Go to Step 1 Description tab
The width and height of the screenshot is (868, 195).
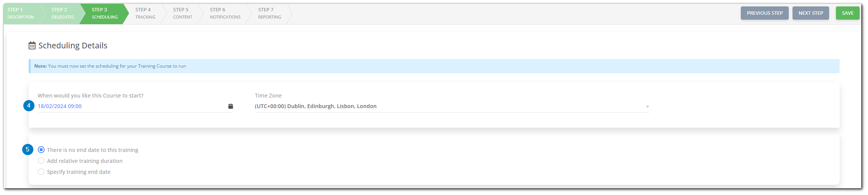point(21,14)
